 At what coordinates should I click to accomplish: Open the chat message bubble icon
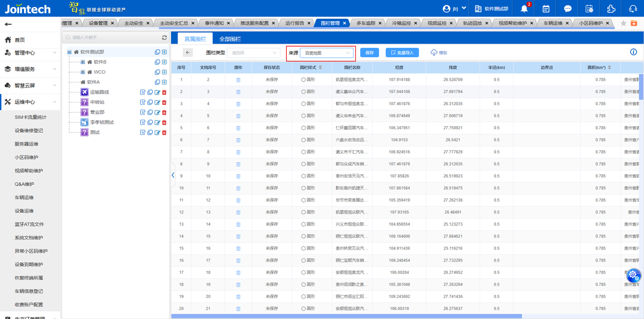(568, 9)
